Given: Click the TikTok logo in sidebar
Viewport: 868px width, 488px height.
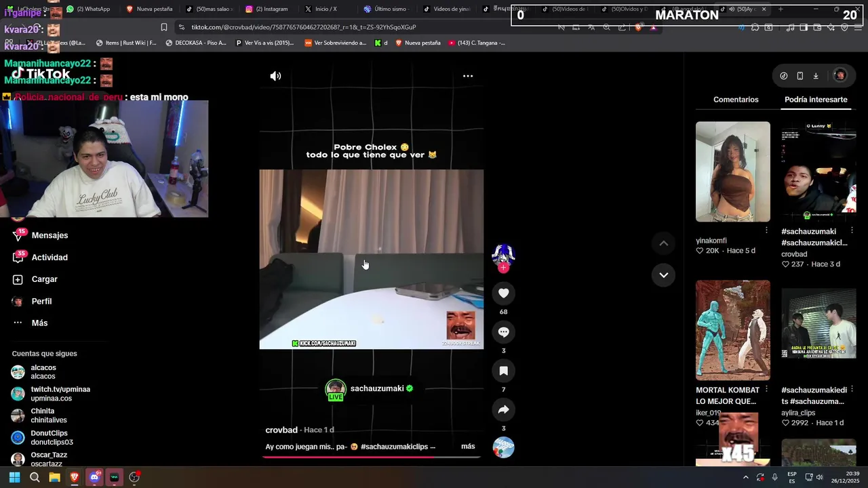Looking at the screenshot, I should point(41,74).
